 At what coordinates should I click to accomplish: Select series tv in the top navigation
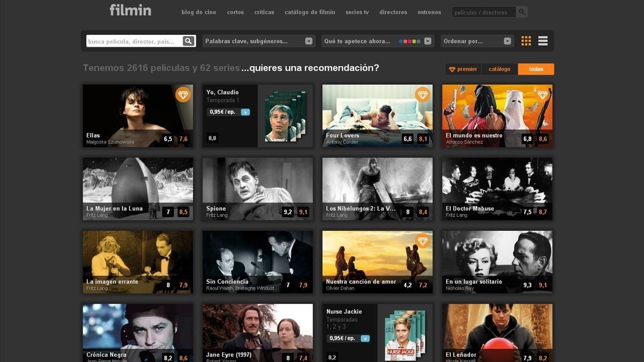point(356,11)
